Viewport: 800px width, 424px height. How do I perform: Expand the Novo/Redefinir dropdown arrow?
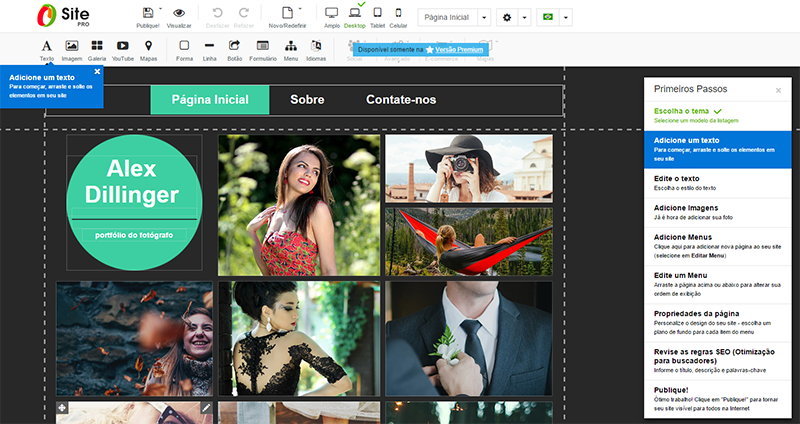(300, 9)
